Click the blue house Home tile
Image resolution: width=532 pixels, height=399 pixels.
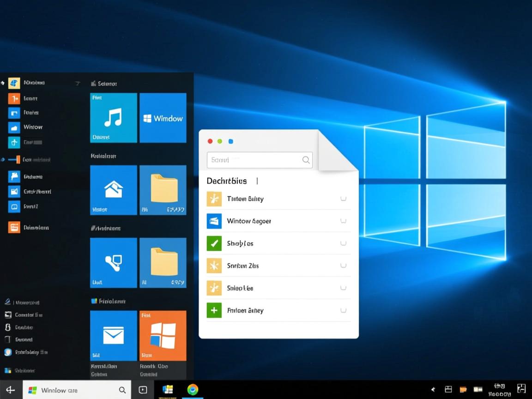pos(113,190)
